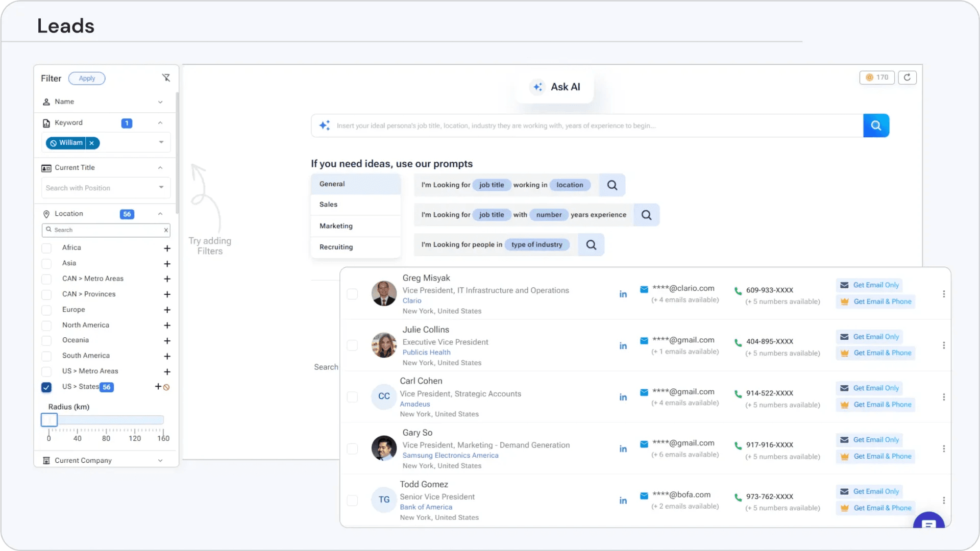
Task: Click the refresh icon button
Action: click(907, 78)
